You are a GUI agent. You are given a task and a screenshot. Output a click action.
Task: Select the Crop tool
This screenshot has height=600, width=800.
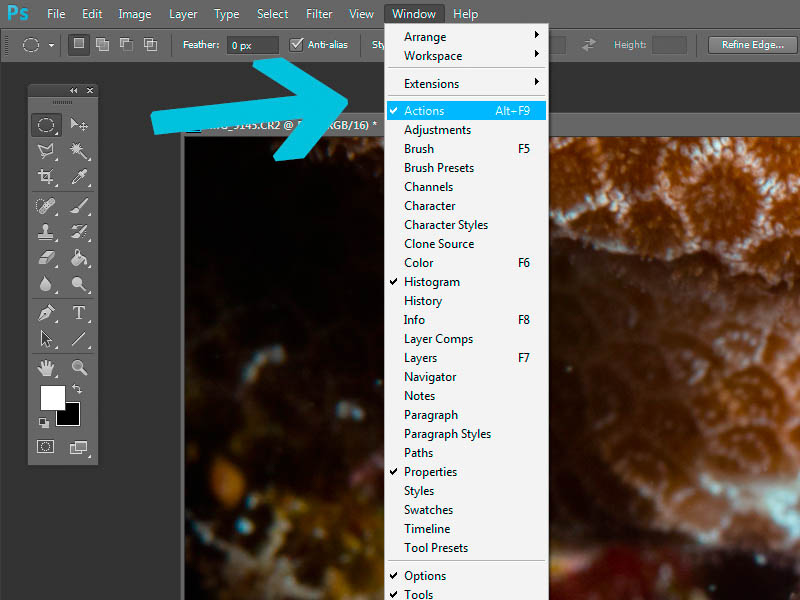tap(46, 177)
